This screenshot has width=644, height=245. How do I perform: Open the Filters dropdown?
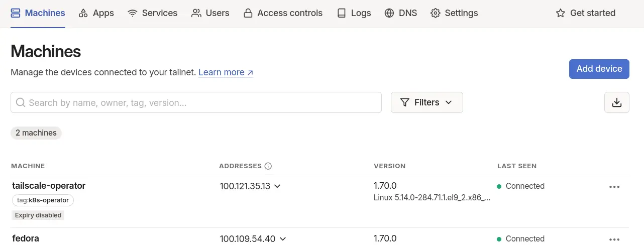[x=427, y=102]
